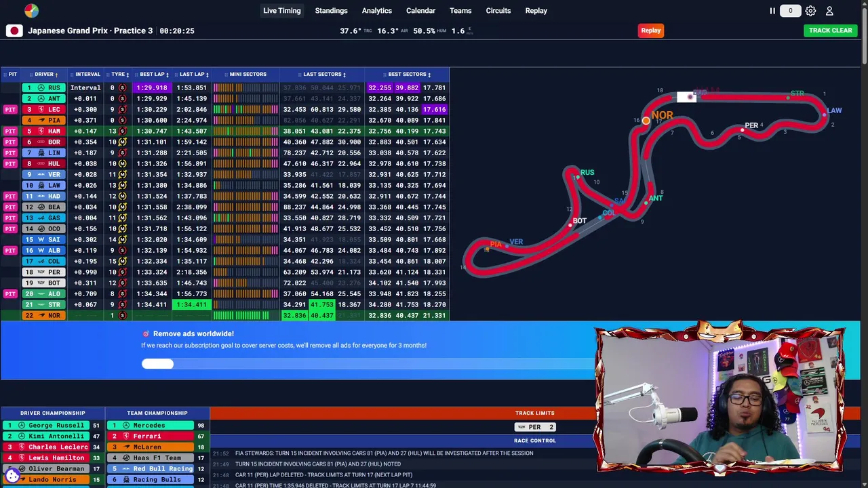Image resolution: width=868 pixels, height=488 pixels.
Task: Click the FIA Stewards Turn 15 message
Action: (x=384, y=453)
